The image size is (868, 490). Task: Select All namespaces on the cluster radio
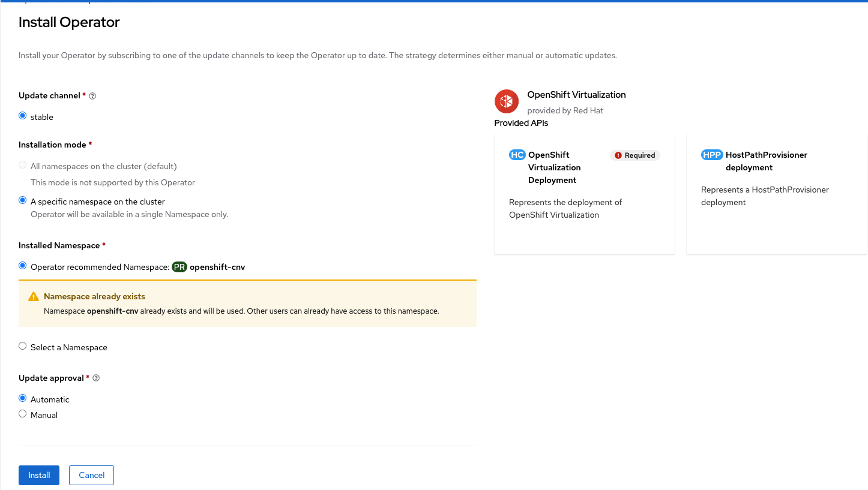(x=23, y=165)
